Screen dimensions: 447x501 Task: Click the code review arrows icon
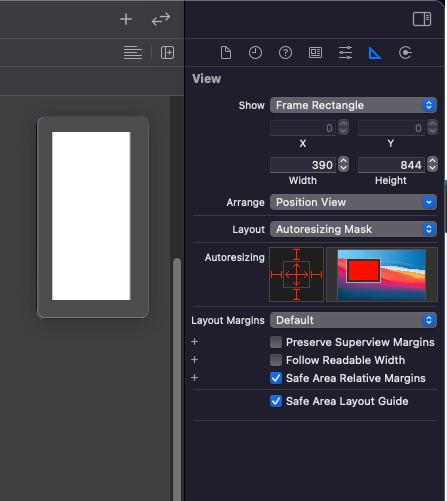pos(161,19)
